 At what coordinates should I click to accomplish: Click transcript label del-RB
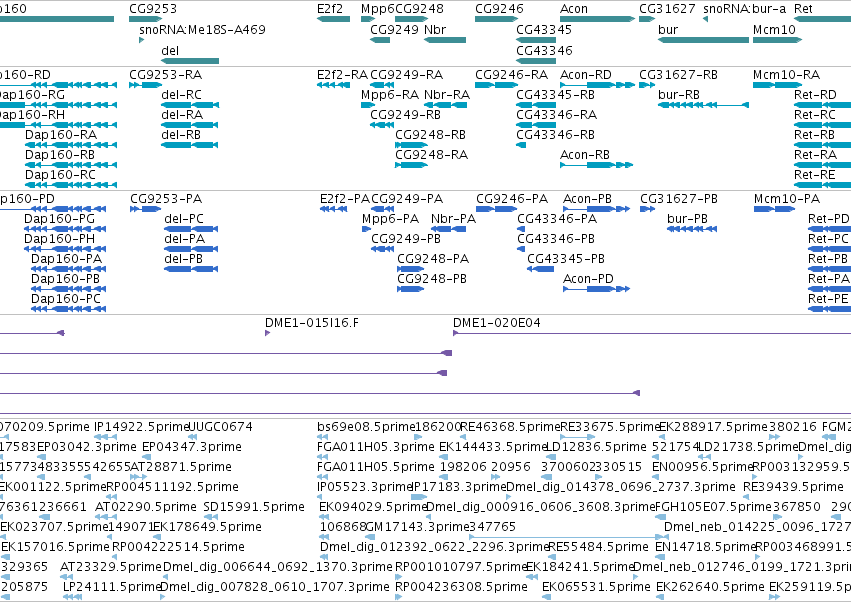[181, 135]
